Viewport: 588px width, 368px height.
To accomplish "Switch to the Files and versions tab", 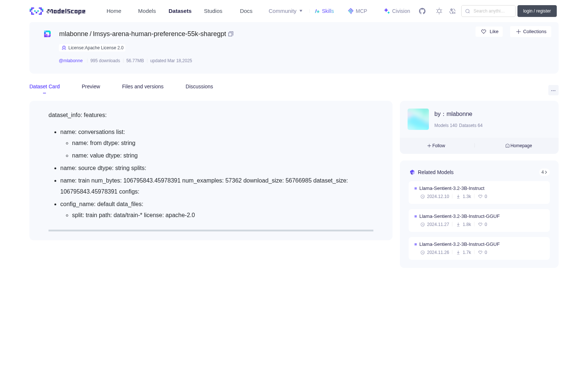I will point(143,86).
